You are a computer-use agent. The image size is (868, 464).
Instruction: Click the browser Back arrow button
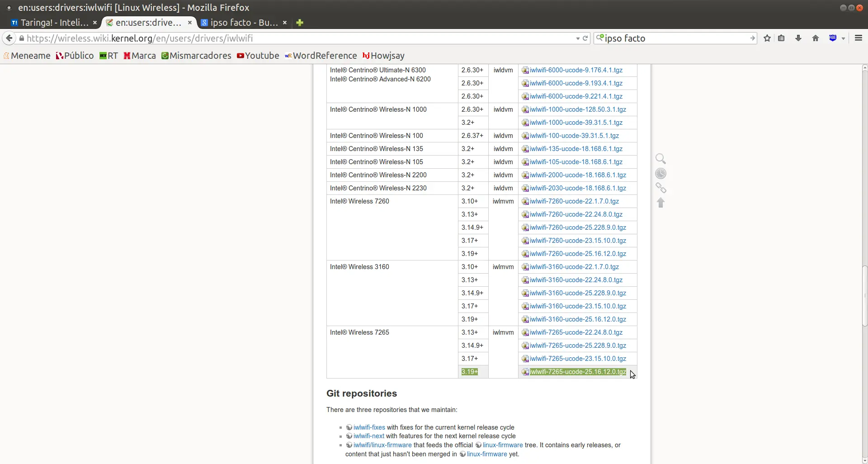(x=9, y=38)
